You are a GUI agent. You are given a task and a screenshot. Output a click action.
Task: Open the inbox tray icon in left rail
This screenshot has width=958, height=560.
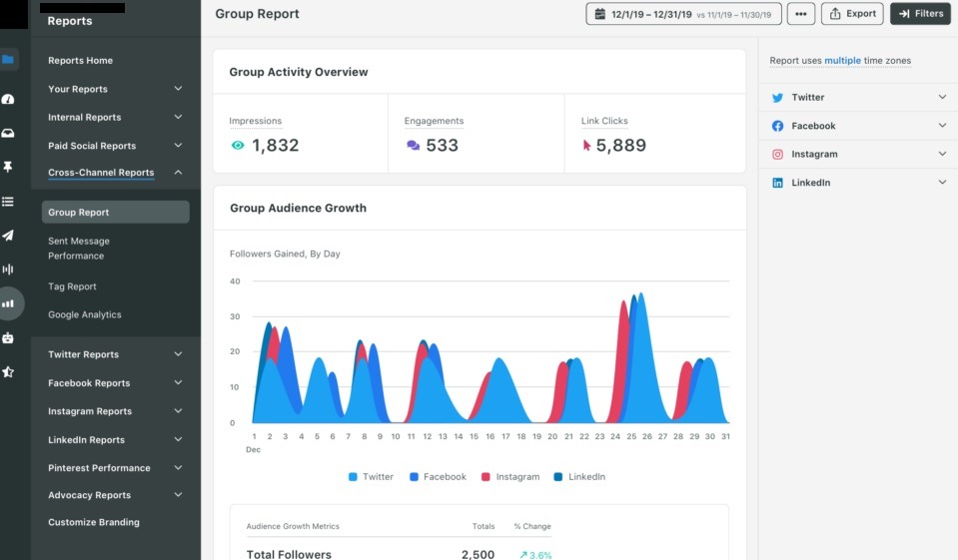pyautogui.click(x=8, y=133)
